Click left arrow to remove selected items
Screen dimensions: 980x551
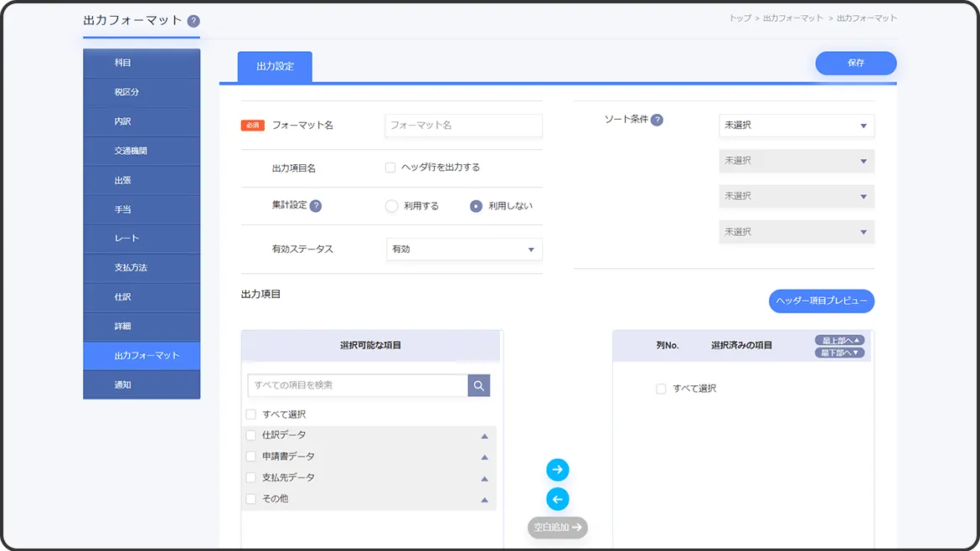coord(557,499)
